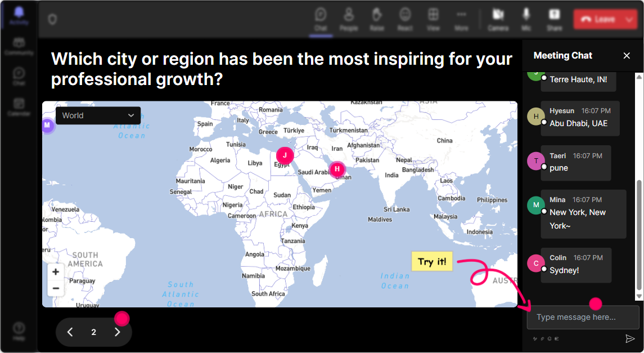Viewport: 644px width, 353px height.
Task: Open Community in the left sidebar
Action: point(19,46)
